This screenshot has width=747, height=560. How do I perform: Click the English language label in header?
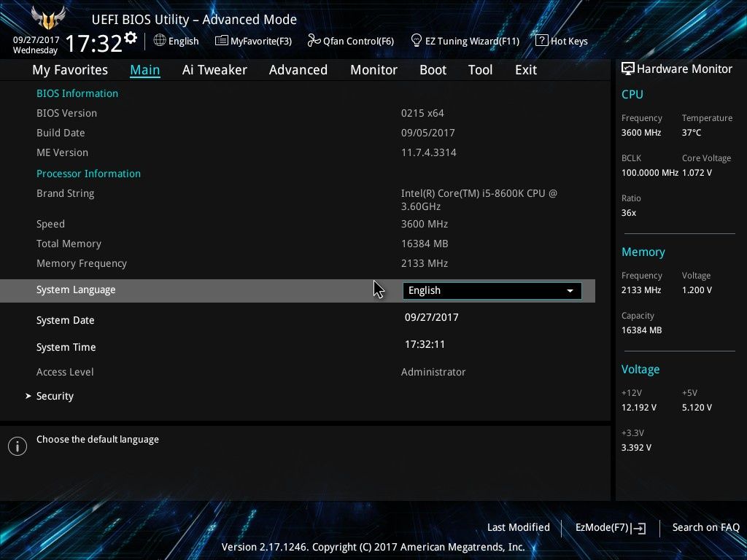tap(183, 41)
